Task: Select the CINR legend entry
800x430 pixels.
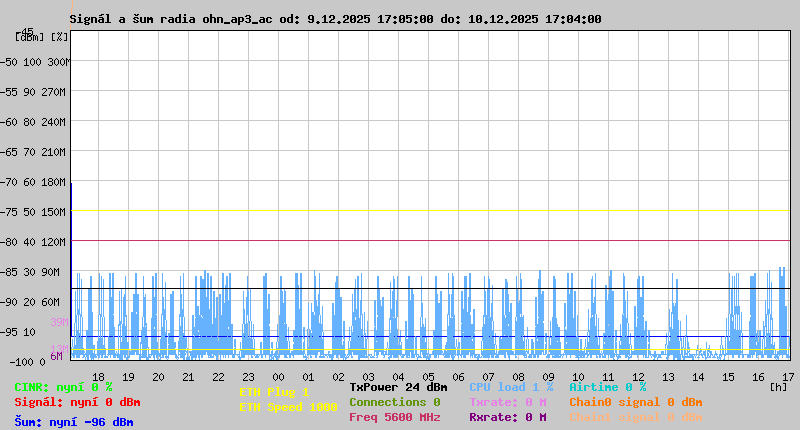Action: [63, 387]
